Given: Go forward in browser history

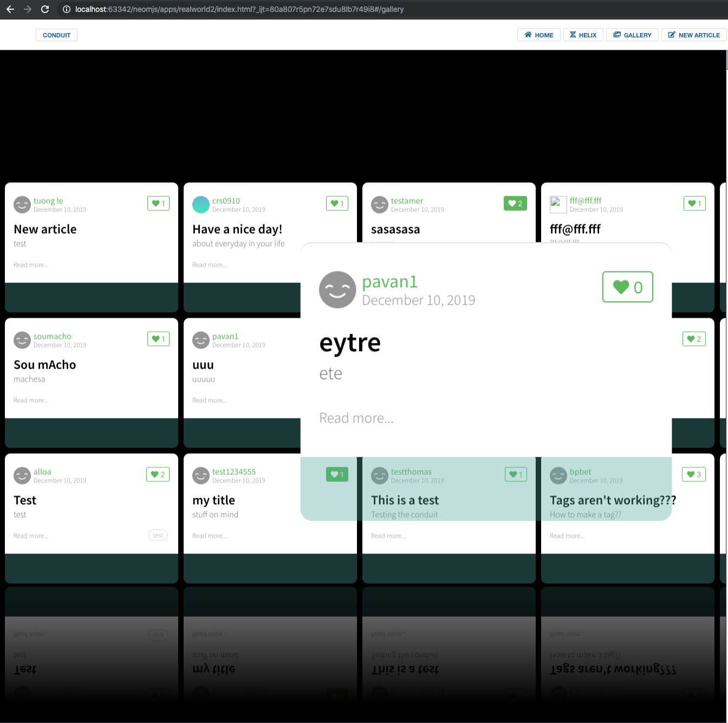Looking at the screenshot, I should click(28, 9).
